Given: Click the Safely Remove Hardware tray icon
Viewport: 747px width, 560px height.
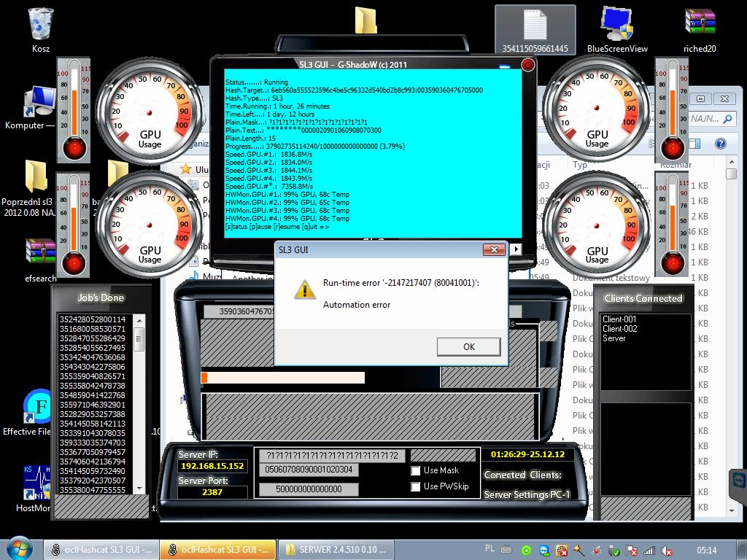Looking at the screenshot, I should (614, 551).
